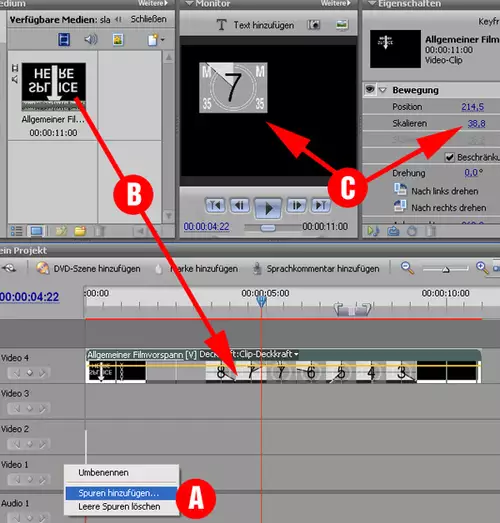Toggle audio files speaker icon in media panel
The image size is (500, 523).
coord(90,39)
